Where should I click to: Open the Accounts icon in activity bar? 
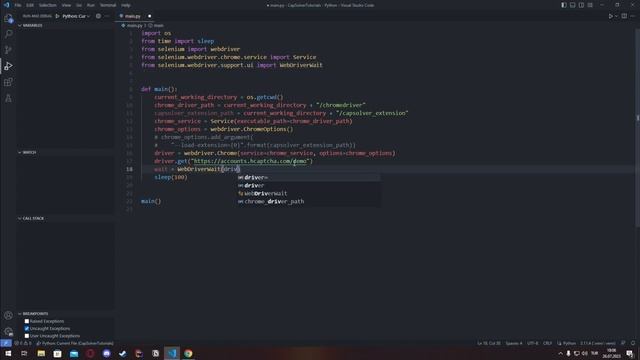8,315
